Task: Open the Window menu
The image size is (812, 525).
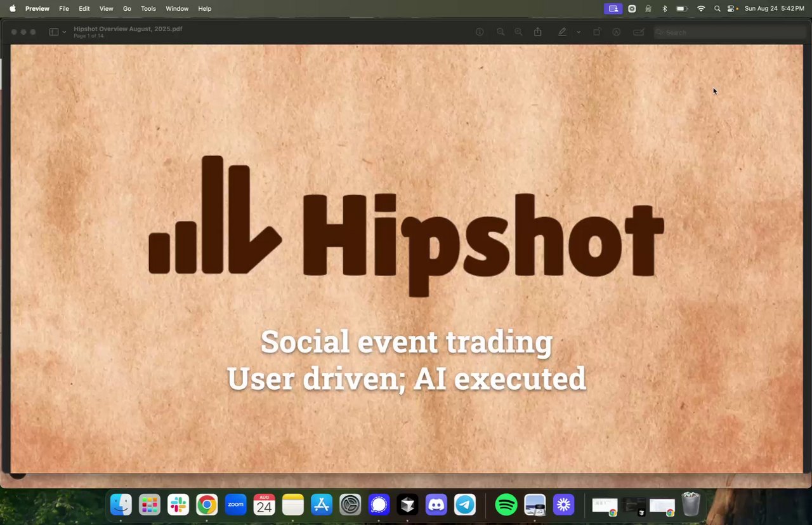Action: [x=177, y=8]
